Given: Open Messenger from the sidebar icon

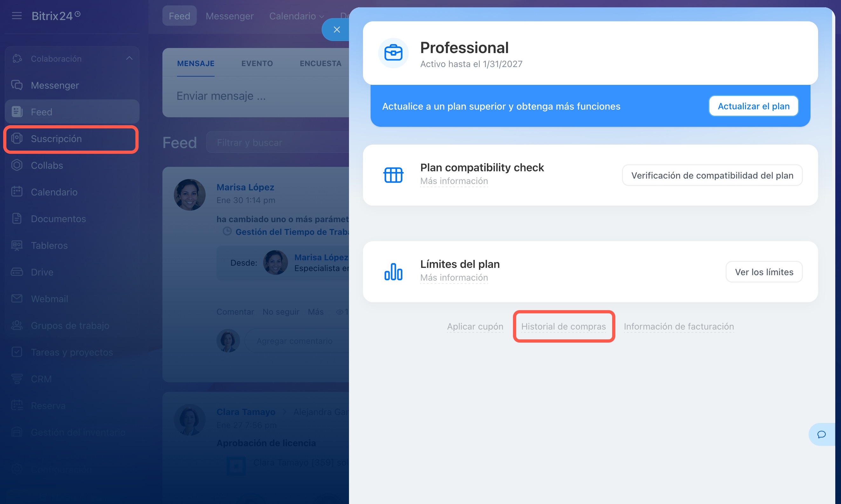Looking at the screenshot, I should [17, 85].
